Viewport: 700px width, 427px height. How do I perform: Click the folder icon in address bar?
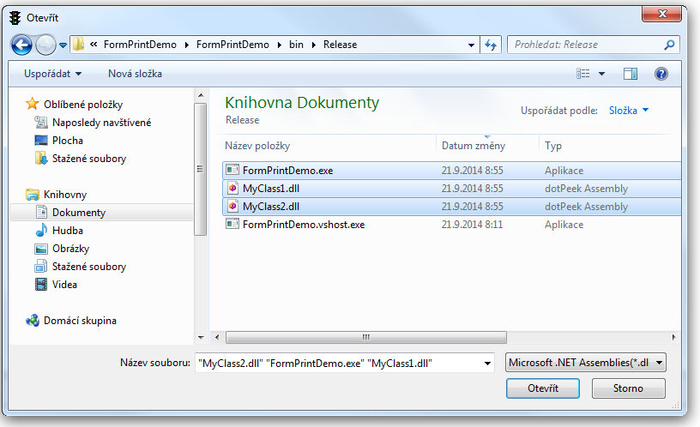pyautogui.click(x=79, y=44)
